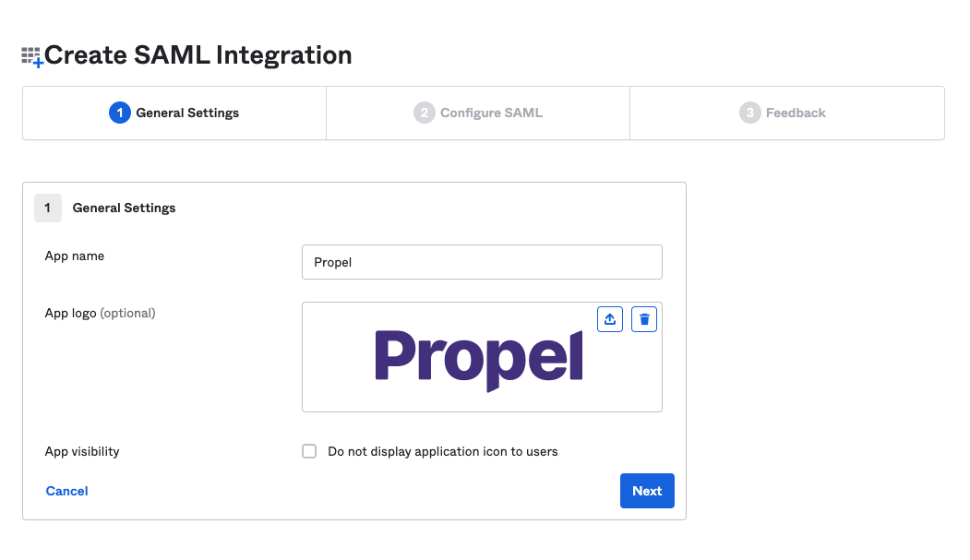Click inside the App name field
Viewport: 970px width, 560px height.
pyautogui.click(x=482, y=262)
